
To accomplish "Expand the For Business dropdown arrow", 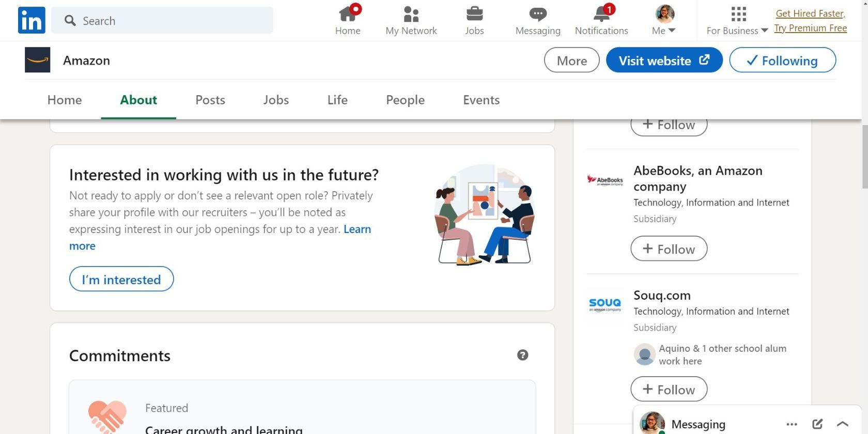I will click(765, 30).
